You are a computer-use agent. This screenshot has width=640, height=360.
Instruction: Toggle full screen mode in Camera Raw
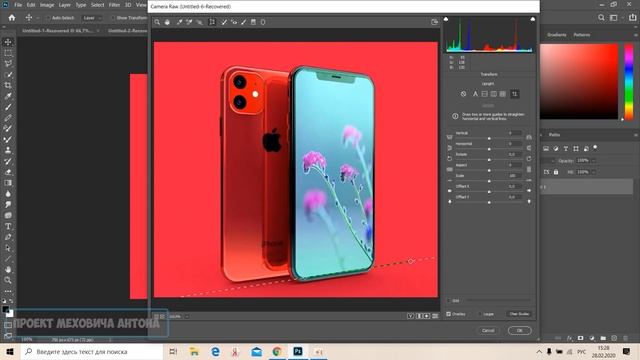(435, 22)
